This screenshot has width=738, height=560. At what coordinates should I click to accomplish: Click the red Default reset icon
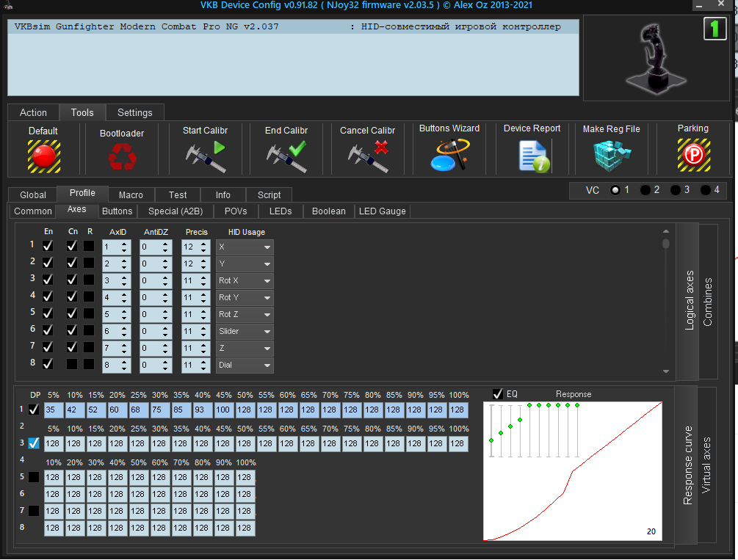(43, 156)
